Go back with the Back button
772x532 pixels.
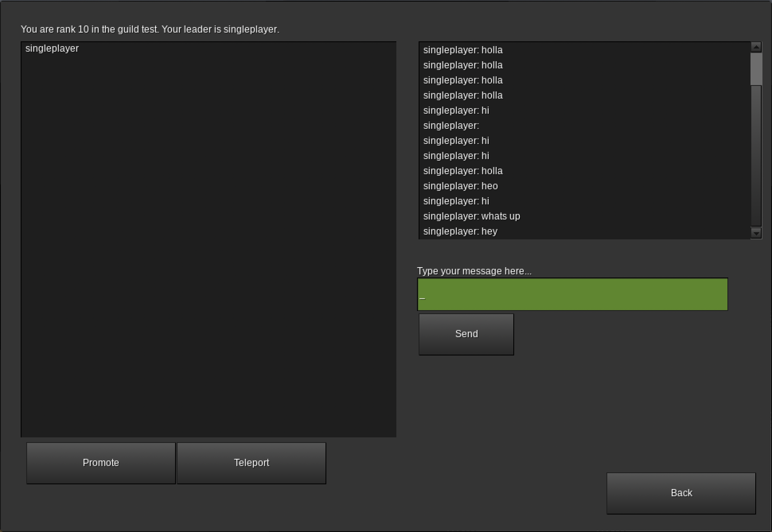[x=681, y=493]
